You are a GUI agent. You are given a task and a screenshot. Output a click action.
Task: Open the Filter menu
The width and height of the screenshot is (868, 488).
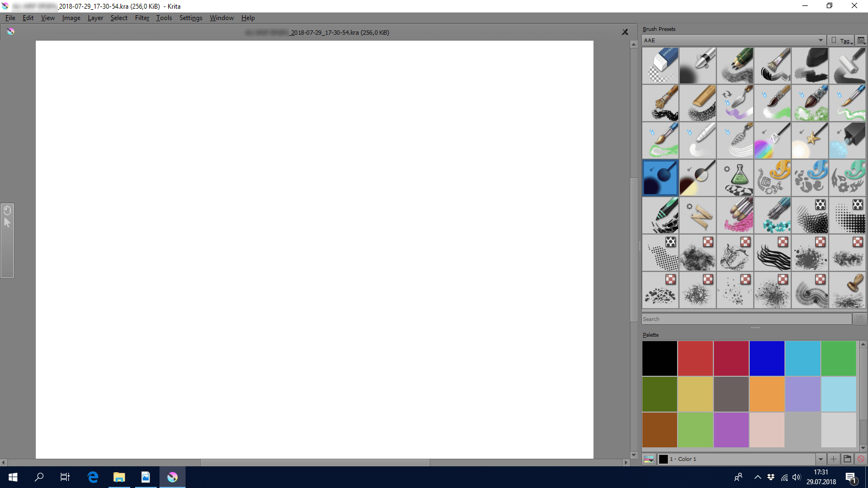point(142,18)
